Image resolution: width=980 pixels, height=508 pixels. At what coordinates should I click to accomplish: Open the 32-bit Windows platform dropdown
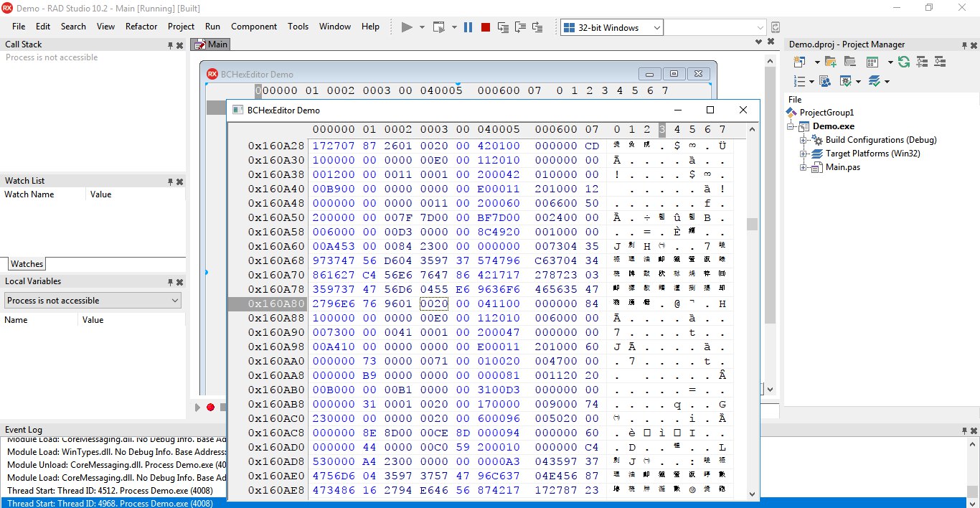click(612, 27)
